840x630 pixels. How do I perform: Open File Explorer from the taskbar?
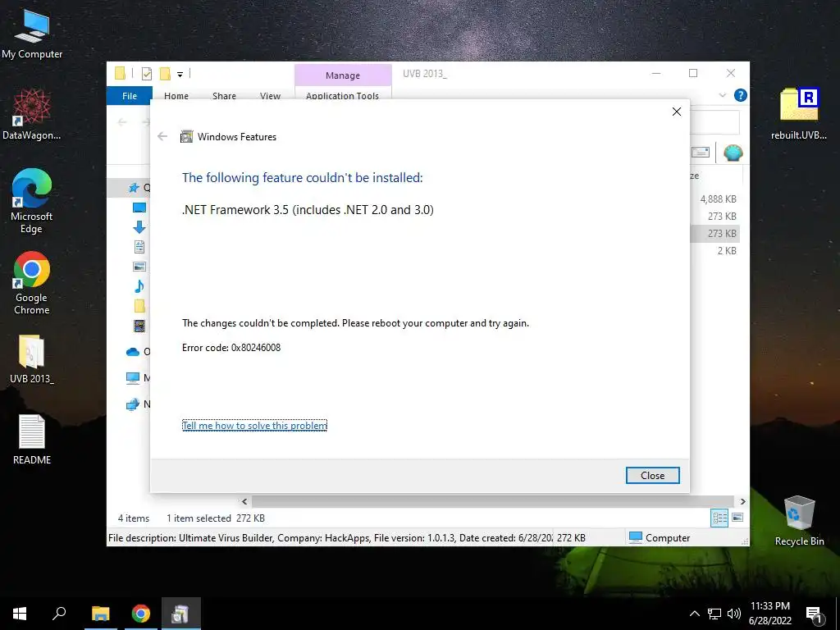click(x=100, y=614)
